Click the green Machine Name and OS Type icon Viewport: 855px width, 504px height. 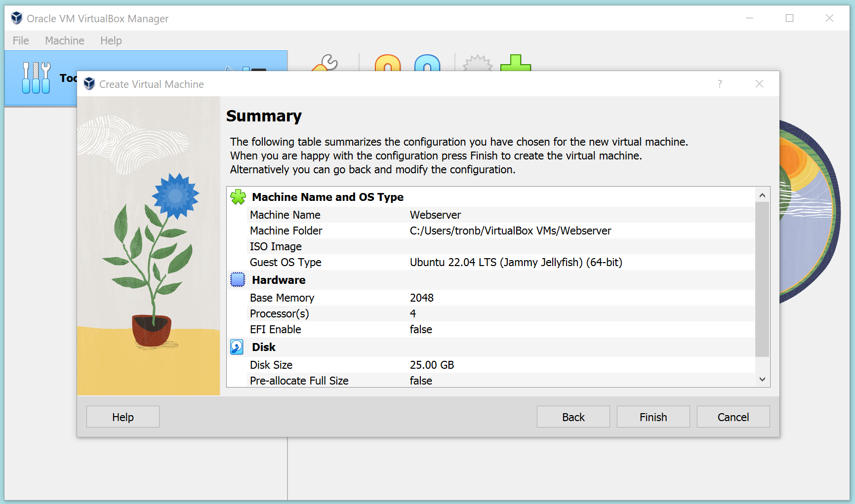click(238, 197)
